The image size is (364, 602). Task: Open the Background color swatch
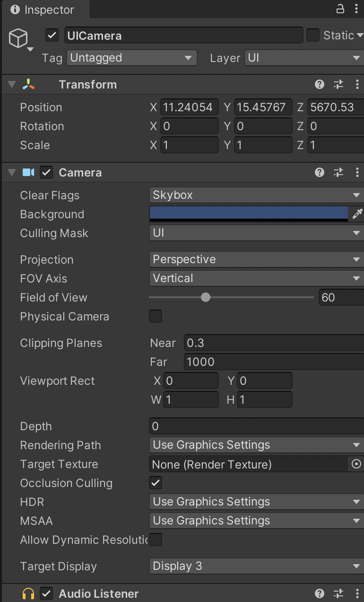(249, 214)
